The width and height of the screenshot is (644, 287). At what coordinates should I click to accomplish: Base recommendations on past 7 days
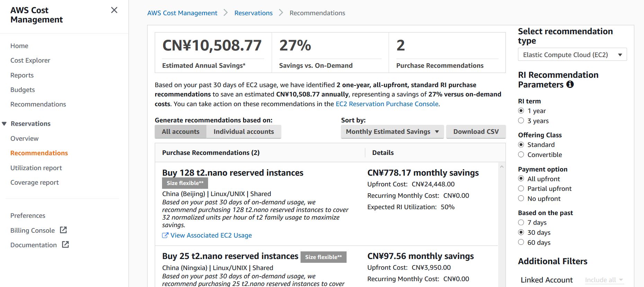[x=521, y=222]
